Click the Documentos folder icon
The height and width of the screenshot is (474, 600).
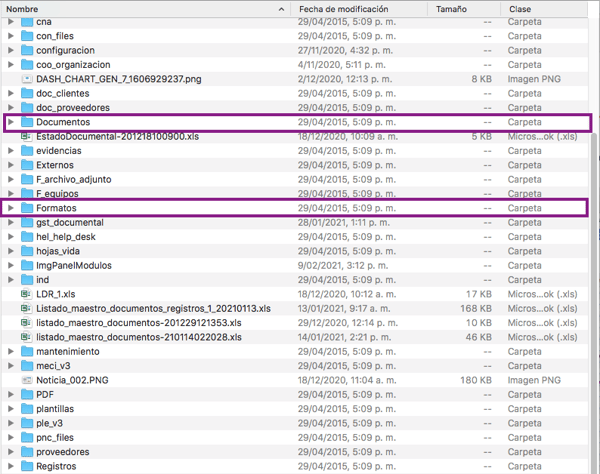click(x=27, y=122)
